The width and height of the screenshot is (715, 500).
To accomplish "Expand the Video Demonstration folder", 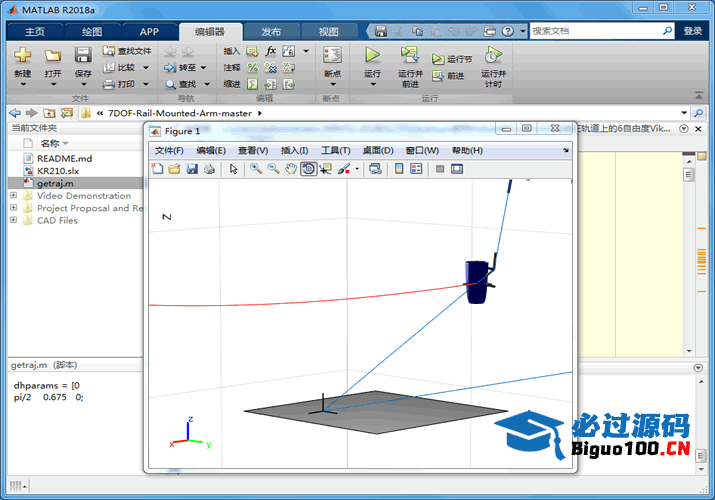I will (x=13, y=196).
